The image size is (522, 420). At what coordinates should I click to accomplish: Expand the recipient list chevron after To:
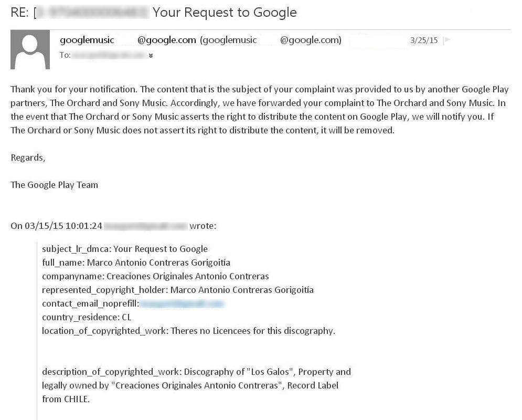tap(151, 56)
